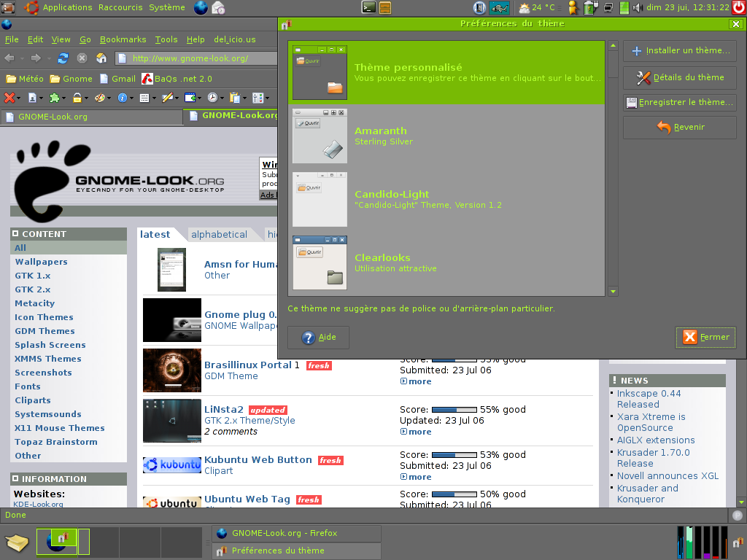Click the Resize window toolbar icon
The height and width of the screenshot is (560, 747).
click(190, 98)
